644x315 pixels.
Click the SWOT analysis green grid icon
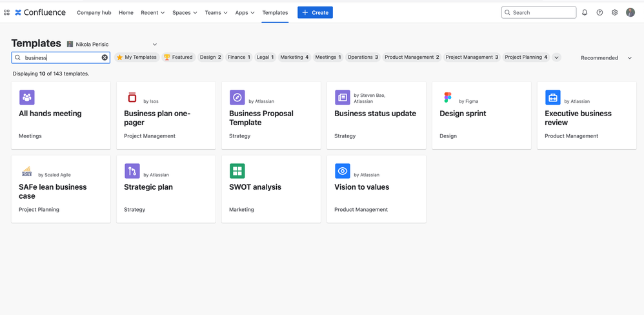click(x=237, y=171)
